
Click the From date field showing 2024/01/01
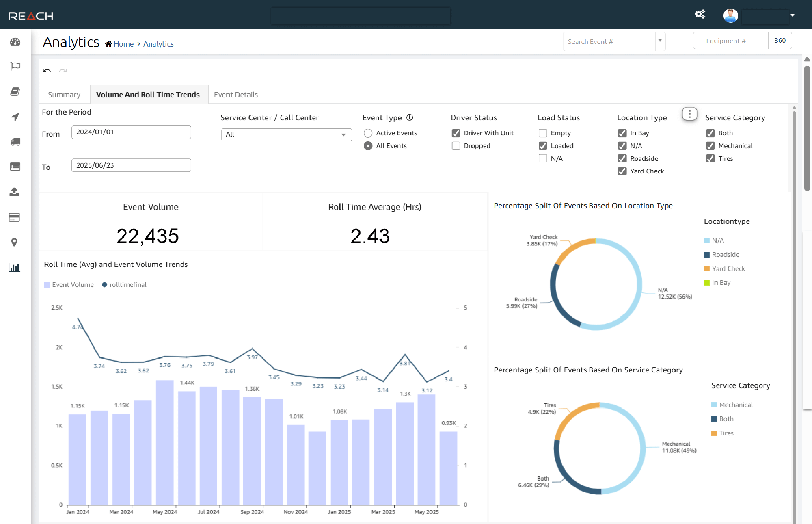[131, 132]
